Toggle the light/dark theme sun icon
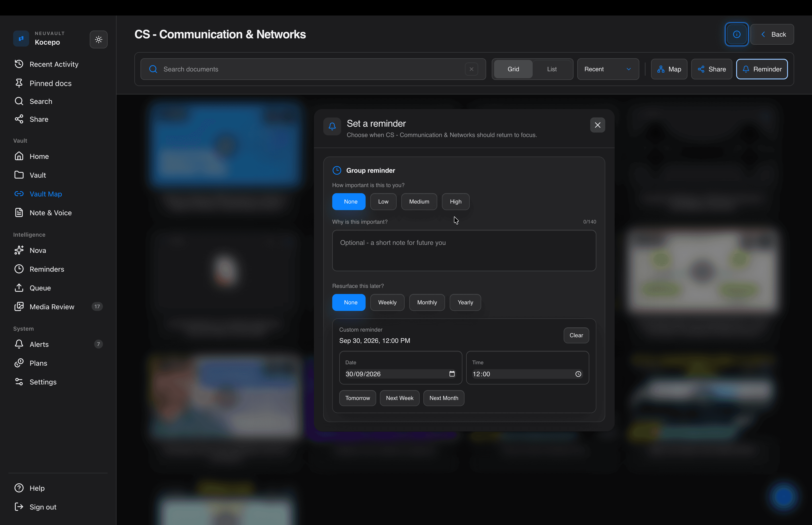The height and width of the screenshot is (525, 812). (x=98, y=39)
